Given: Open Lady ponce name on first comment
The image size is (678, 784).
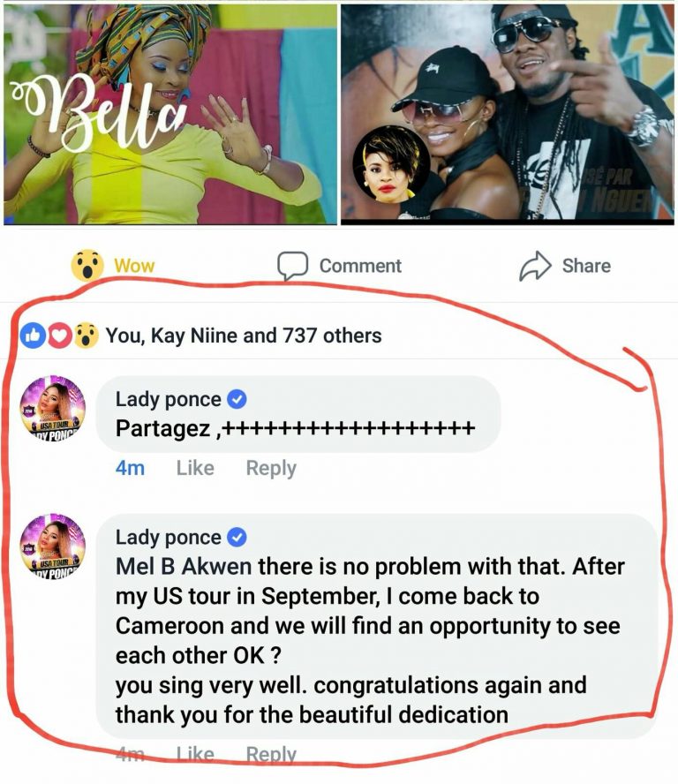Looking at the screenshot, I should click(x=168, y=399).
